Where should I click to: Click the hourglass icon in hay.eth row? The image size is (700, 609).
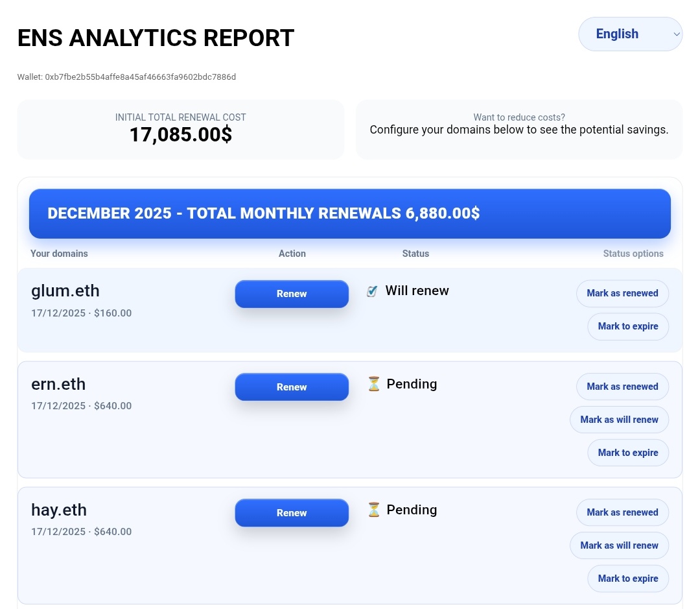pyautogui.click(x=374, y=510)
